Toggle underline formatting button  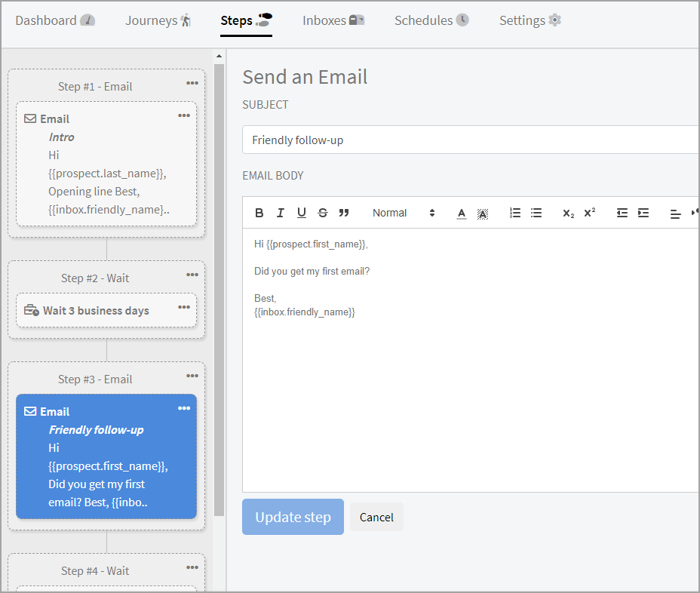click(302, 213)
